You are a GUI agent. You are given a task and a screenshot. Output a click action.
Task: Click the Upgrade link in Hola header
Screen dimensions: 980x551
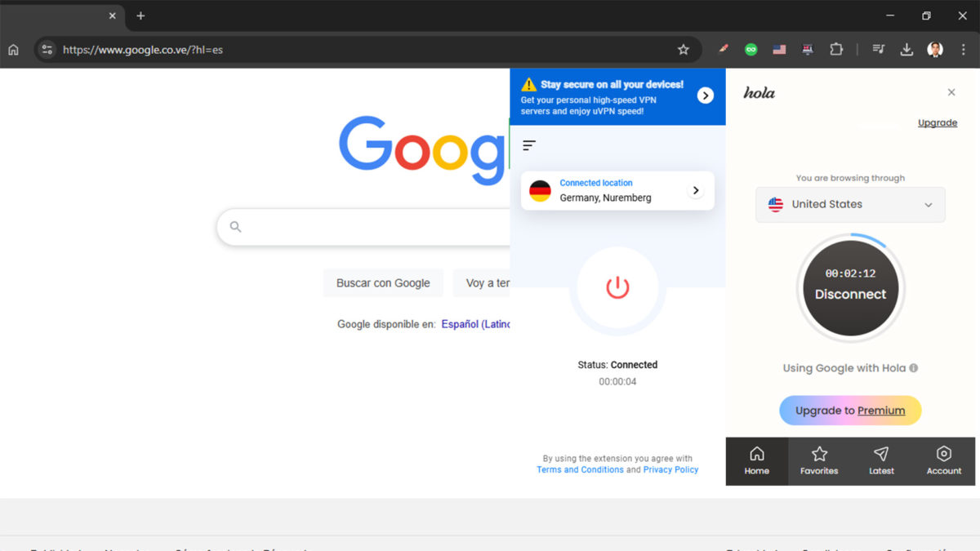[937, 122]
